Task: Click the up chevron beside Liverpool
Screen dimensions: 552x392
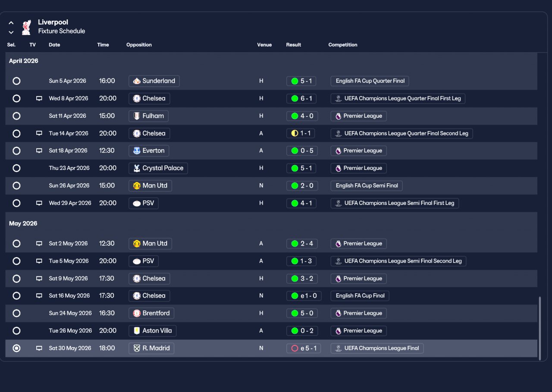Action: (11, 23)
